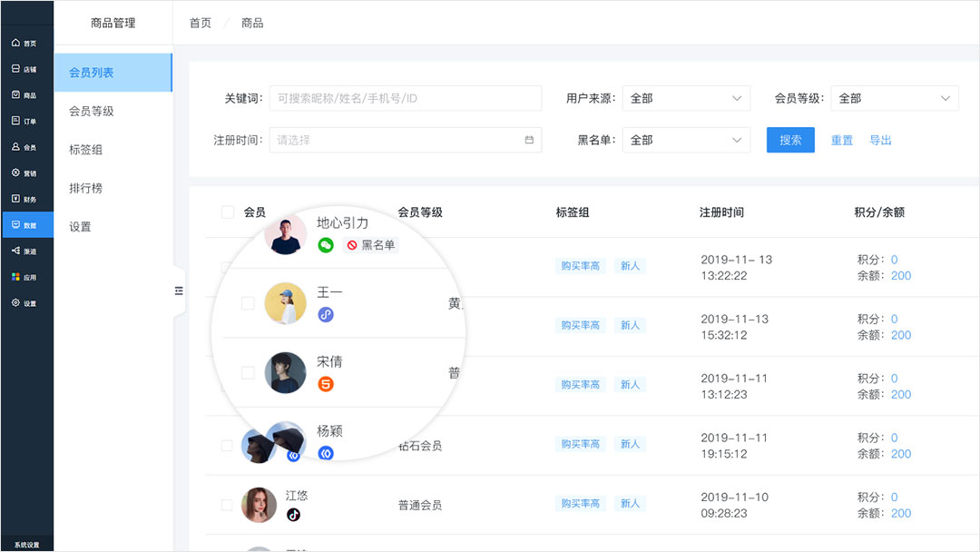
Task: Click 购买率高 tag in the 13:22:22 row
Action: (x=580, y=266)
